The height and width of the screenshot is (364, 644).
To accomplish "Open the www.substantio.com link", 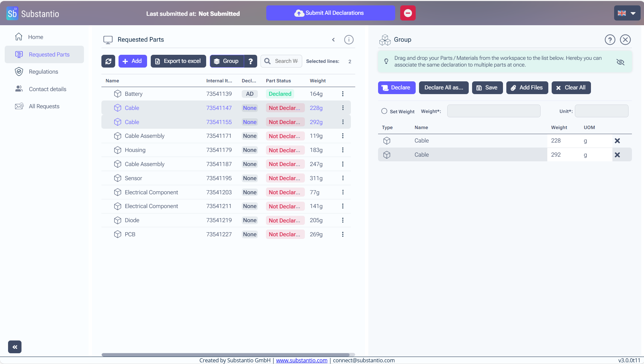I will (x=302, y=360).
